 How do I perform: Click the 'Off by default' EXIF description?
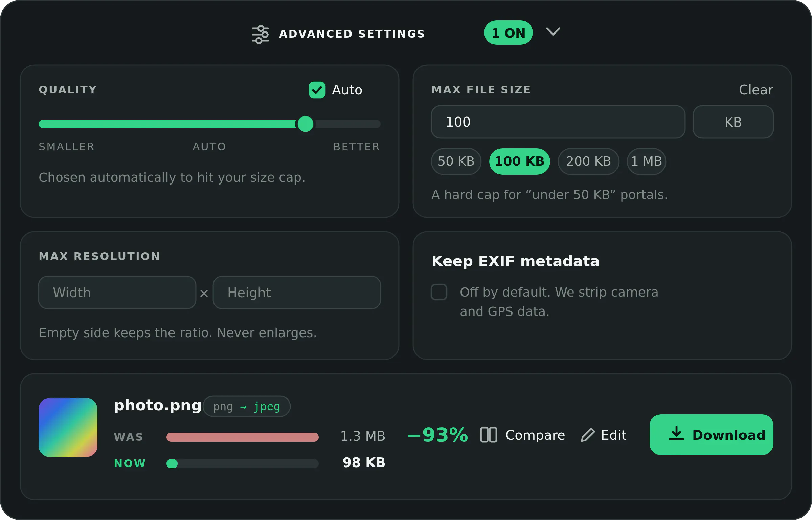point(559,302)
